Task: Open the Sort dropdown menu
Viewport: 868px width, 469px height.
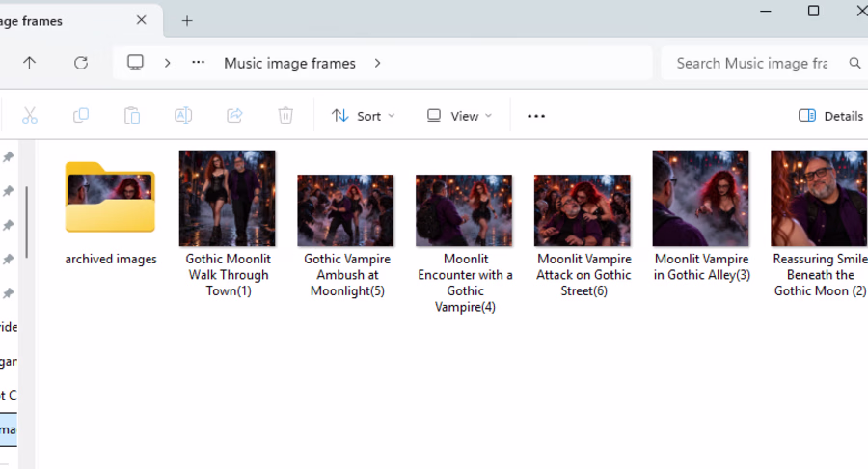Action: click(x=364, y=116)
